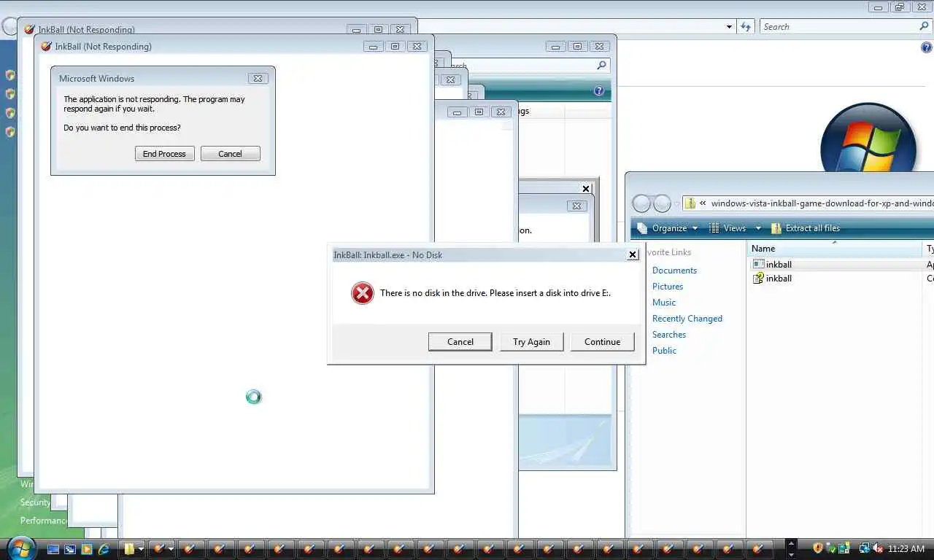Click the Views grid icon

(x=714, y=228)
